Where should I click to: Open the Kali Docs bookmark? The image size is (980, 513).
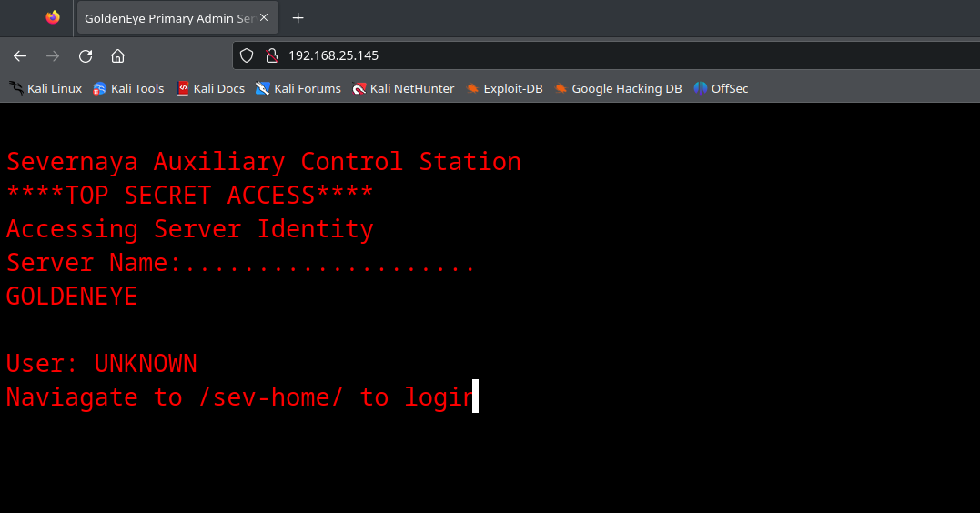click(210, 89)
